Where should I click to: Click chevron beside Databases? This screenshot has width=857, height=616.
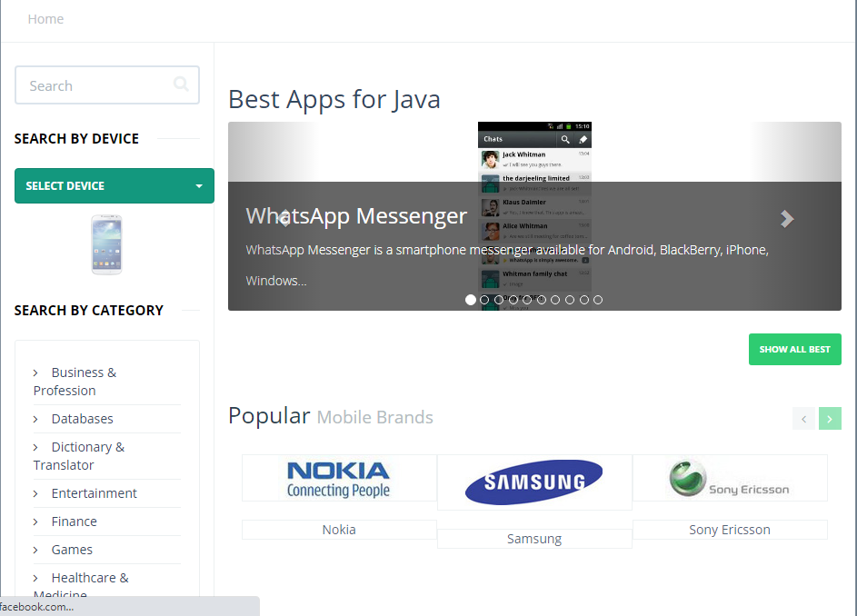(35, 419)
